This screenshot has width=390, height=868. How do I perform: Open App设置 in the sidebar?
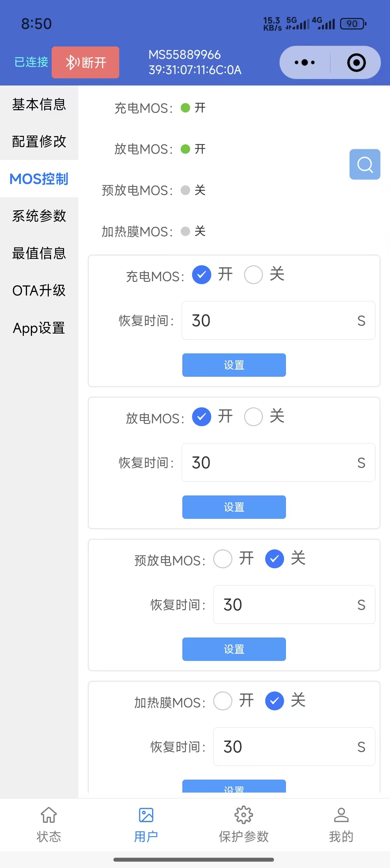(39, 328)
